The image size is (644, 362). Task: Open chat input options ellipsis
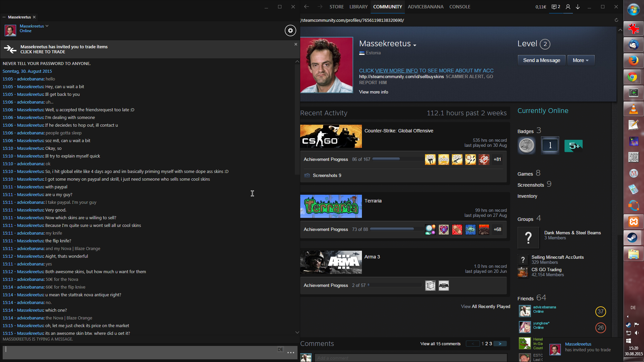(x=291, y=353)
